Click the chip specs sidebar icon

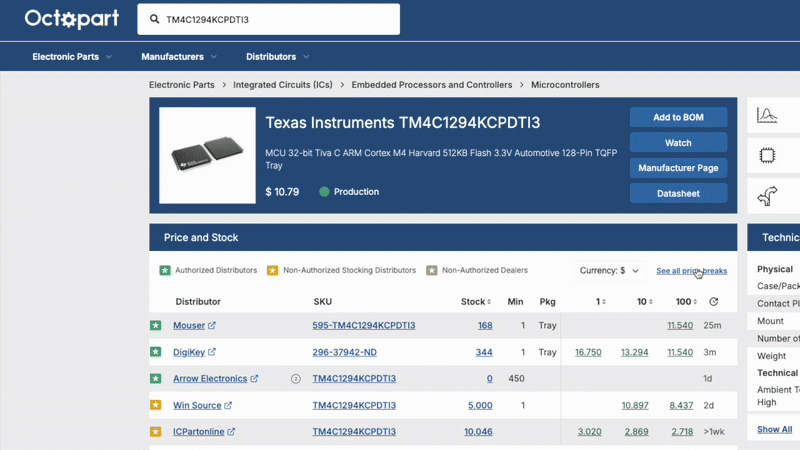[767, 155]
